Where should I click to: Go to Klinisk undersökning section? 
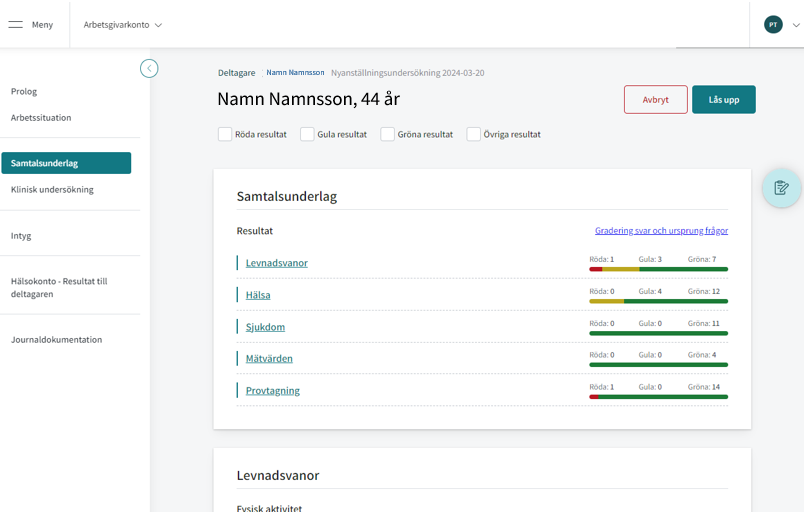[52, 190]
